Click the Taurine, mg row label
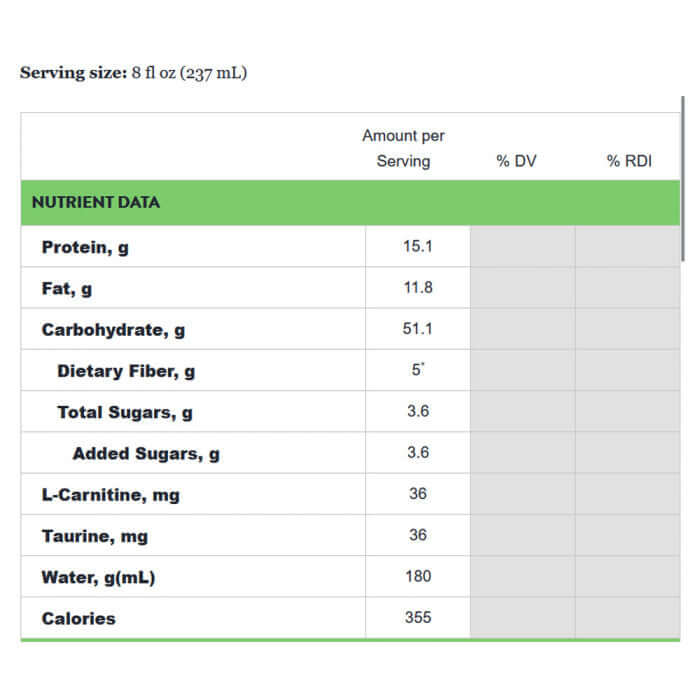The image size is (700, 700). click(94, 536)
